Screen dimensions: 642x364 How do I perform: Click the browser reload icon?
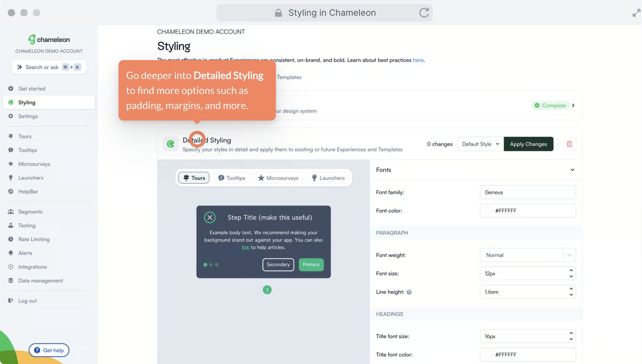tap(424, 13)
